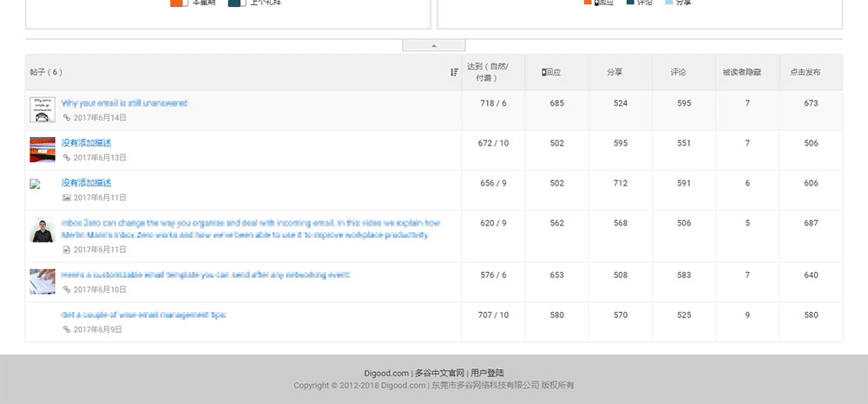Select reach value 707 / 10
This screenshot has width=868, height=404.
[x=493, y=315]
